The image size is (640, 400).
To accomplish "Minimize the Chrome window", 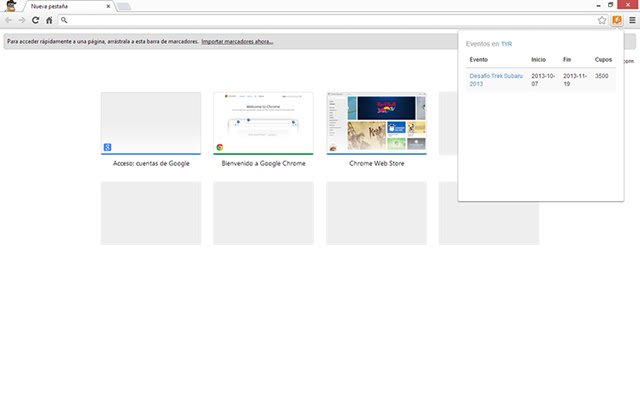I will [x=598, y=5].
